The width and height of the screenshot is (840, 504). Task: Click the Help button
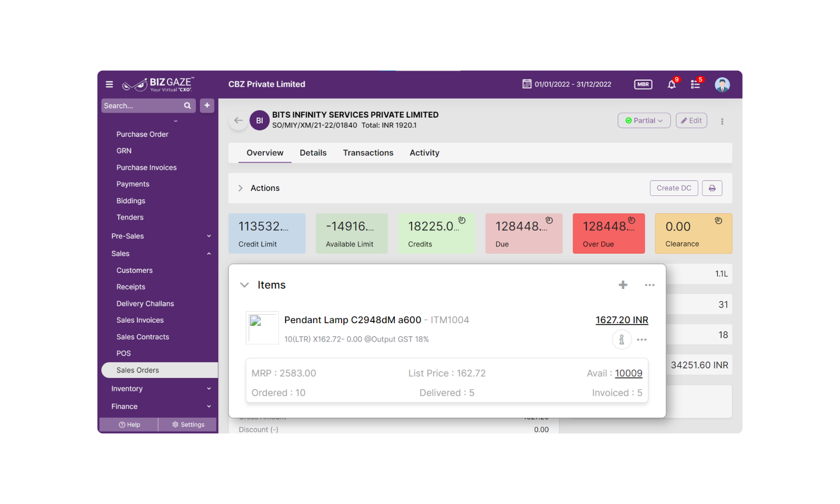pyautogui.click(x=129, y=424)
